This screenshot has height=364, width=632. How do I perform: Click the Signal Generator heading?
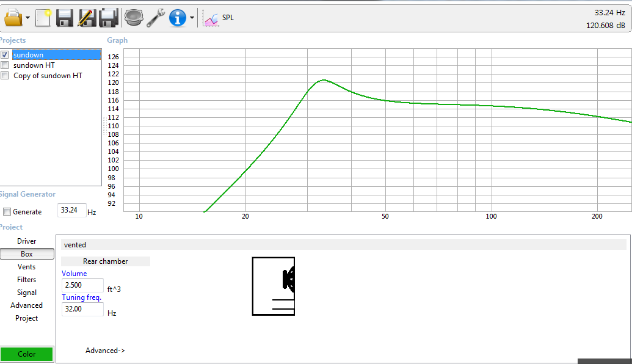(27, 194)
